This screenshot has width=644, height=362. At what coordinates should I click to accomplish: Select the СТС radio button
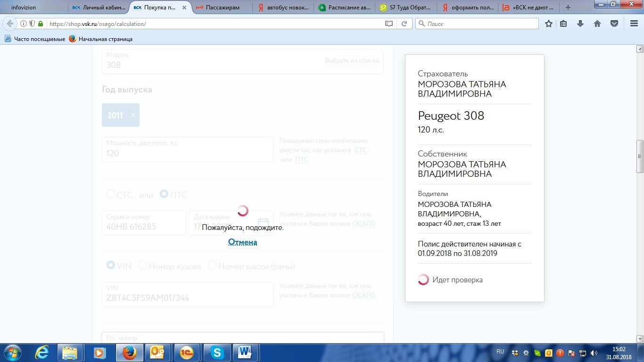coord(111,194)
